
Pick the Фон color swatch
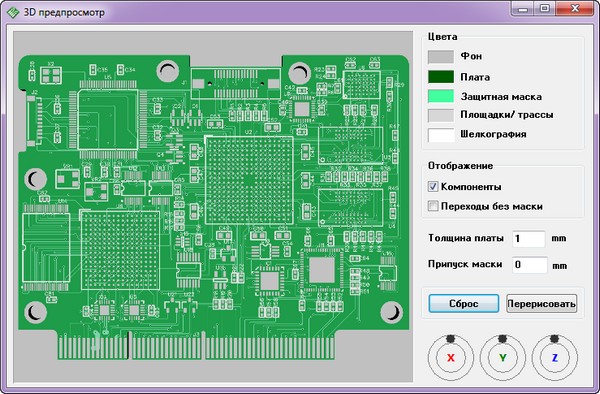441,57
